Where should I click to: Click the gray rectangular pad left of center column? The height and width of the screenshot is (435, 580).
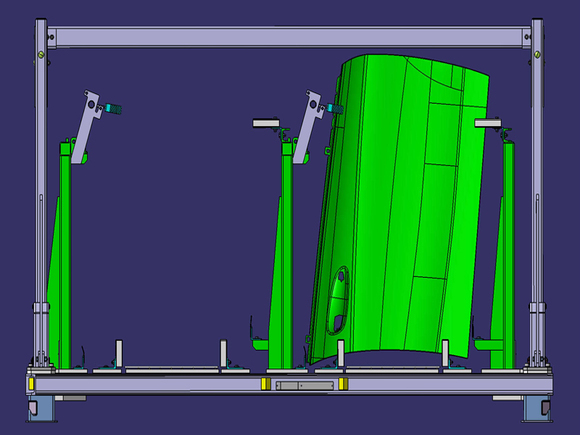pos(266,123)
